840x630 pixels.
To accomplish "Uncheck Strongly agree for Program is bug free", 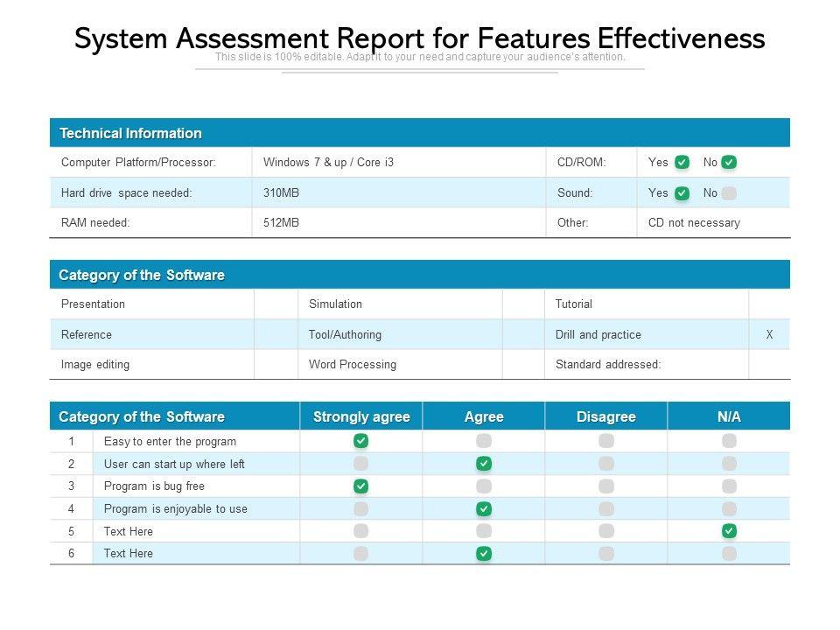I will (360, 486).
